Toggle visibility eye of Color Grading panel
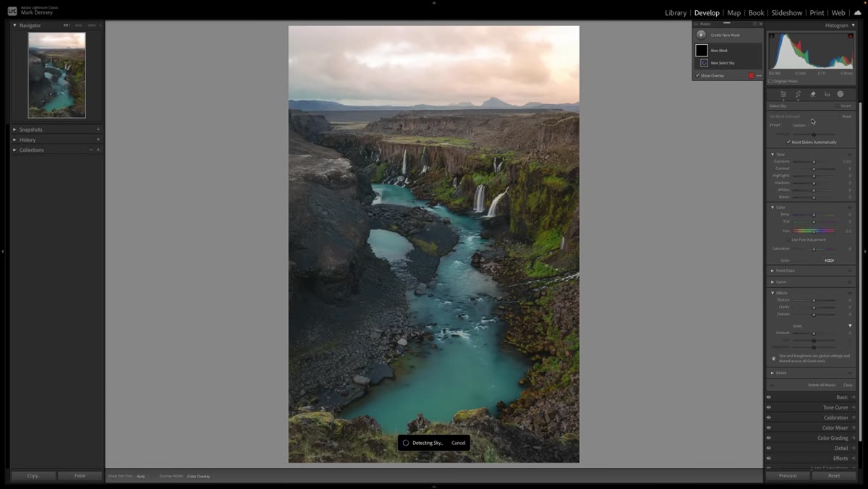868x489 pixels. (x=769, y=438)
